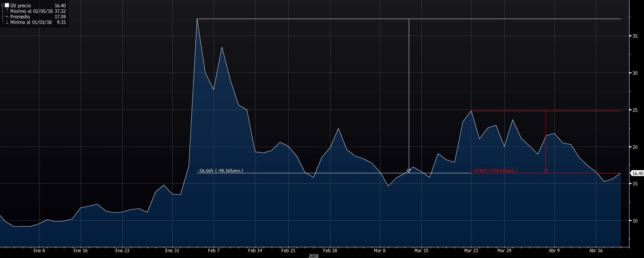Select the Máximo marker icon in legend
Image resolution: width=644 pixels, height=258 pixels.
7,11
